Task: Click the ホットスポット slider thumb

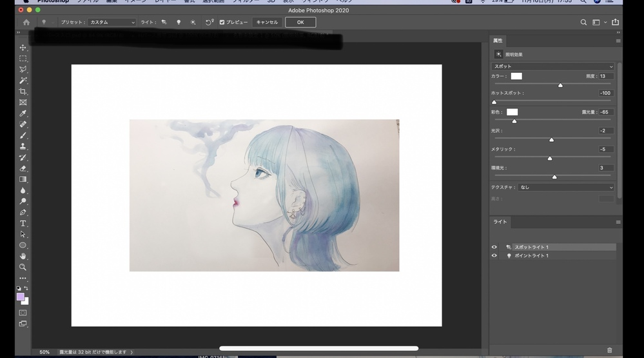Action: [x=494, y=102]
